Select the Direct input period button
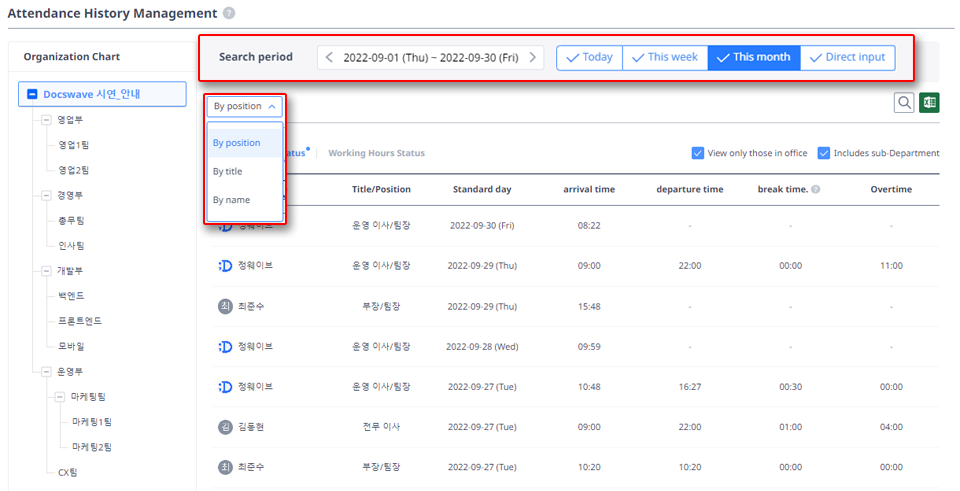 pyautogui.click(x=847, y=58)
